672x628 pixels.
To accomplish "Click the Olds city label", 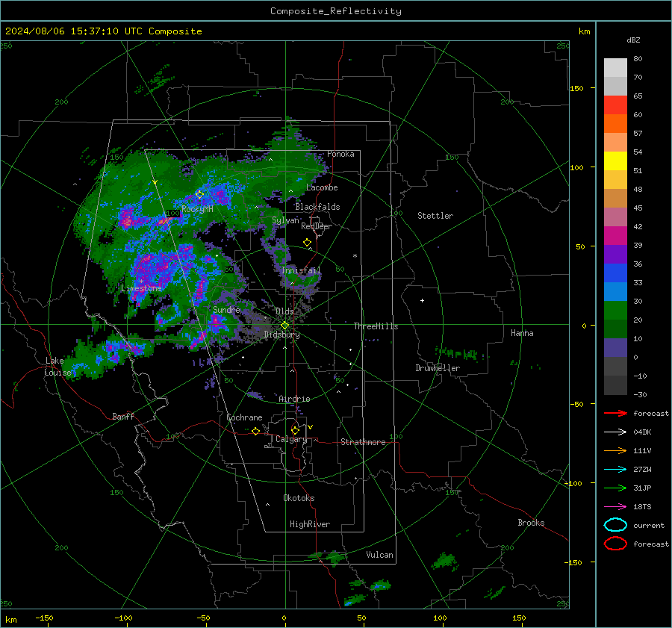I will [x=284, y=311].
